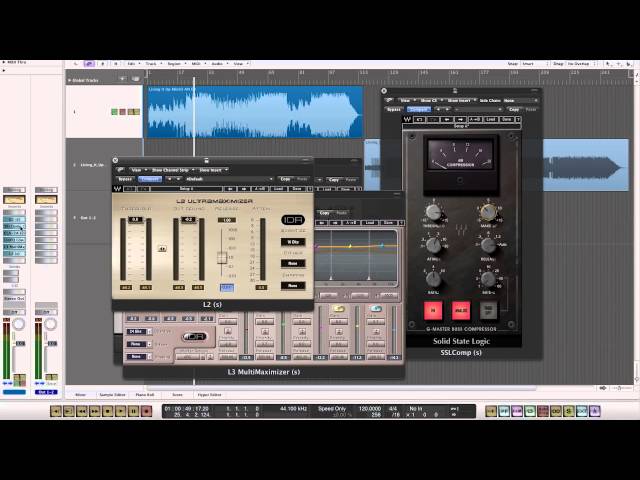Click the Waves logo in the L2 toolbar
The height and width of the screenshot is (480, 640).
118,189
